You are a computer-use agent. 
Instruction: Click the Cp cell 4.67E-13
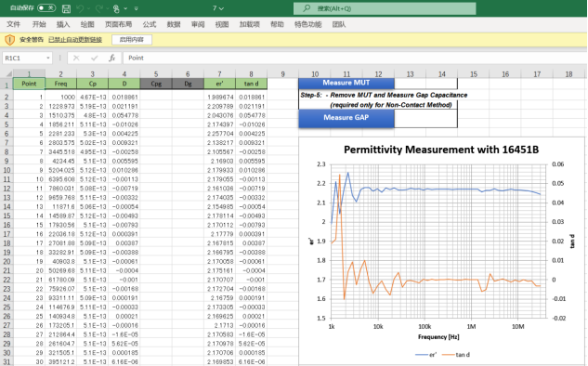(93, 98)
